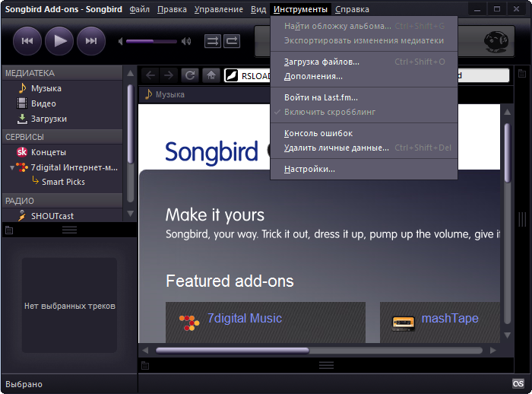Toggle Включить скробблинг checkmark entry
Viewport: 532px width, 394px height.
pos(364,112)
